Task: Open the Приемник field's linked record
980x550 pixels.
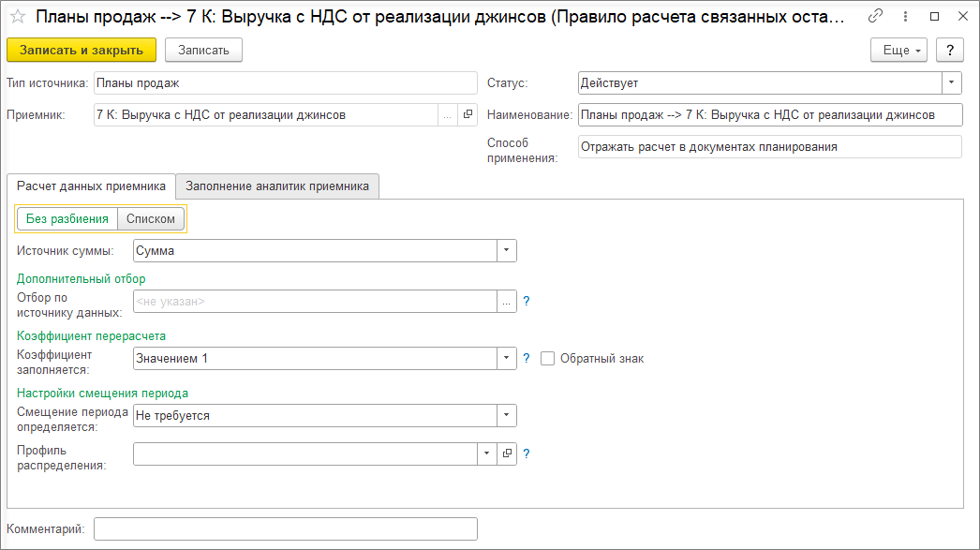Action: coord(468,115)
